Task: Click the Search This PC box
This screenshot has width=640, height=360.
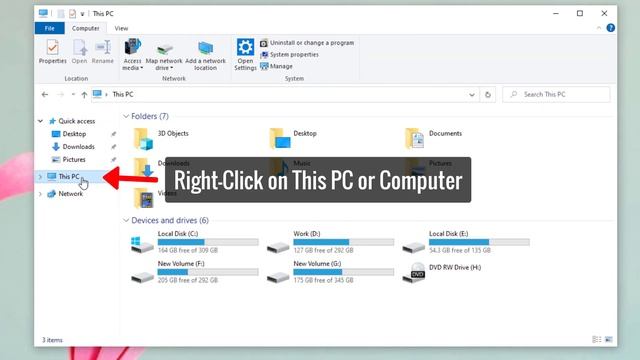Action: (556, 95)
